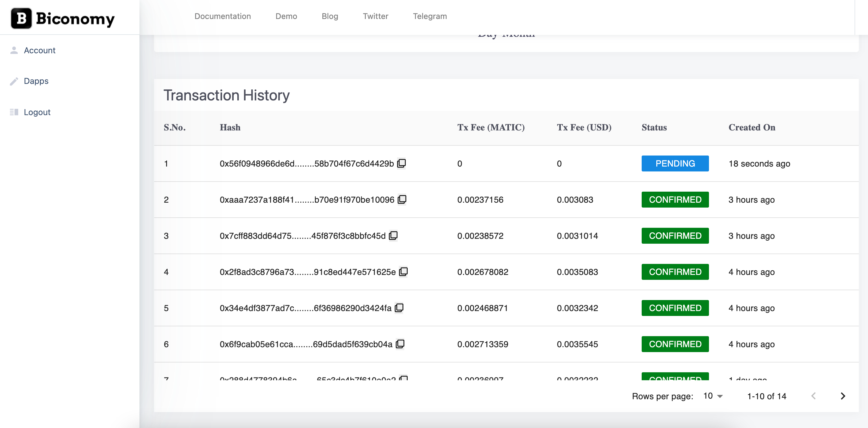The image size is (868, 428).
Task: Copy hash 0x2f8ad3c8796a73 transaction
Action: click(x=403, y=272)
